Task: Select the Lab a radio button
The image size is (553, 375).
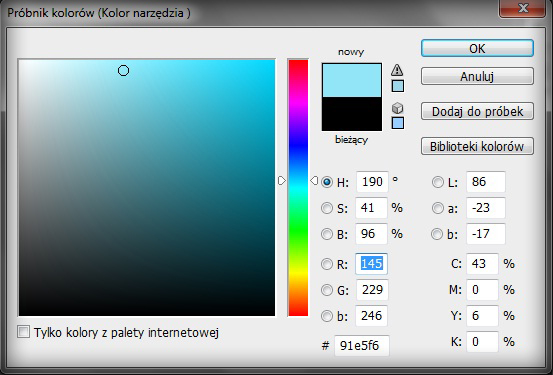Action: [438, 208]
